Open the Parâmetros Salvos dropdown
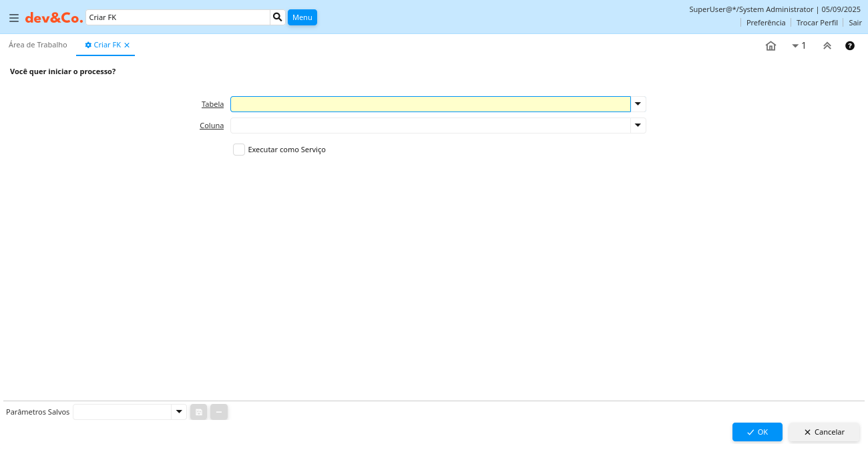Viewport: 868px width, 450px height. 179,412
